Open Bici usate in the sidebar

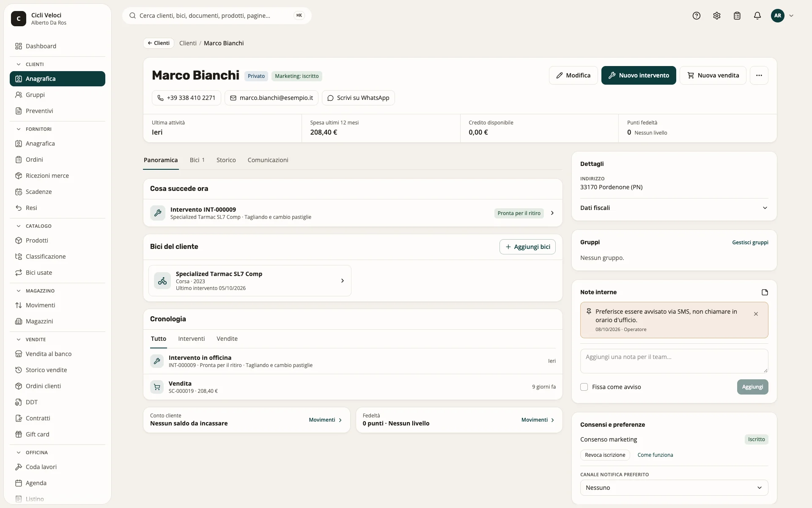(x=58, y=273)
